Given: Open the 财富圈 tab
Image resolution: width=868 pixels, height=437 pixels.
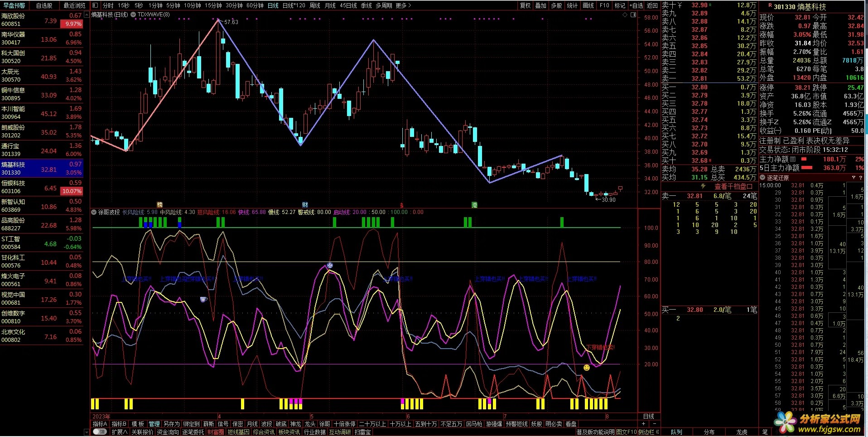Looking at the screenshot, I should tap(216, 432).
